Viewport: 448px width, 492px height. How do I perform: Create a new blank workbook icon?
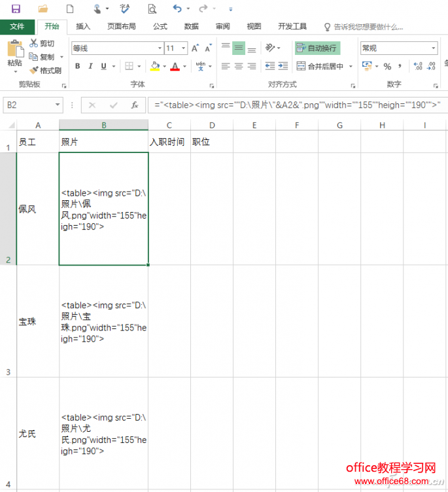(x=69, y=9)
